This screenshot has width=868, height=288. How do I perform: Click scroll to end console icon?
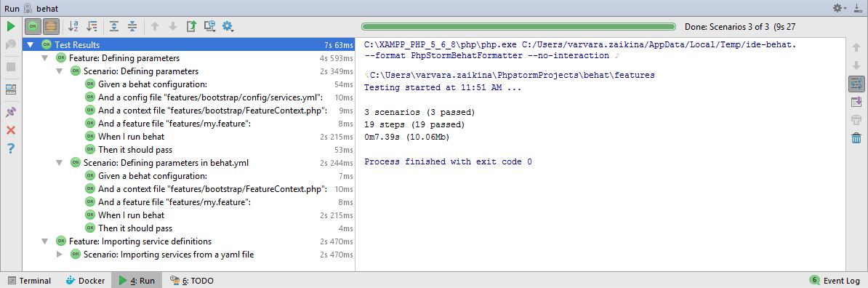click(856, 102)
